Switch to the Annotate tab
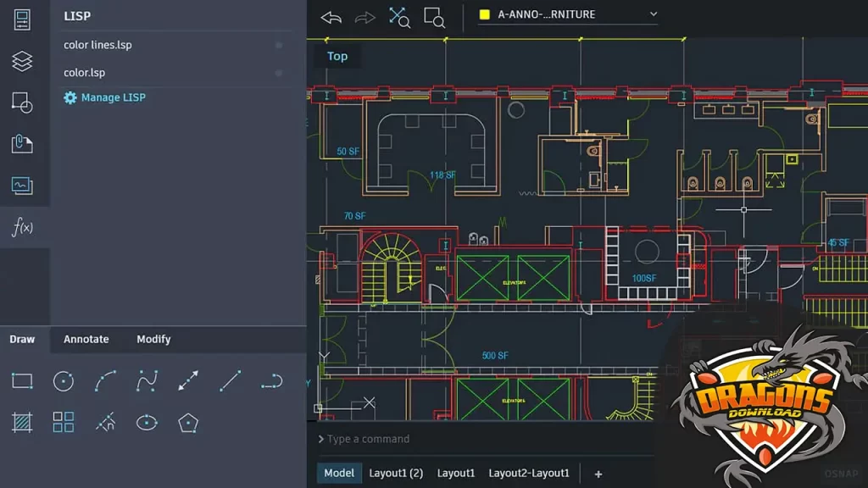The image size is (868, 488). click(86, 339)
